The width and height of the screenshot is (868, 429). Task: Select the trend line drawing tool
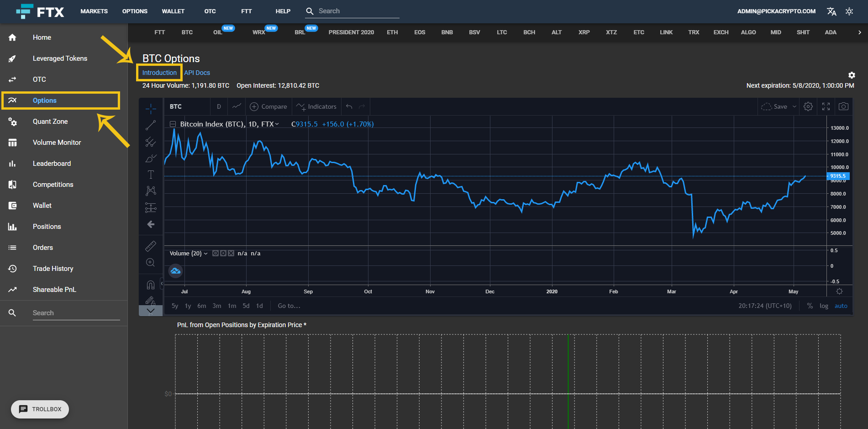(151, 125)
